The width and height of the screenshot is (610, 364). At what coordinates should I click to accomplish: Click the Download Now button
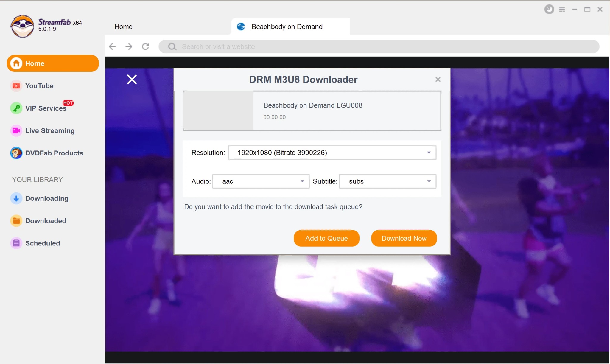pyautogui.click(x=404, y=238)
